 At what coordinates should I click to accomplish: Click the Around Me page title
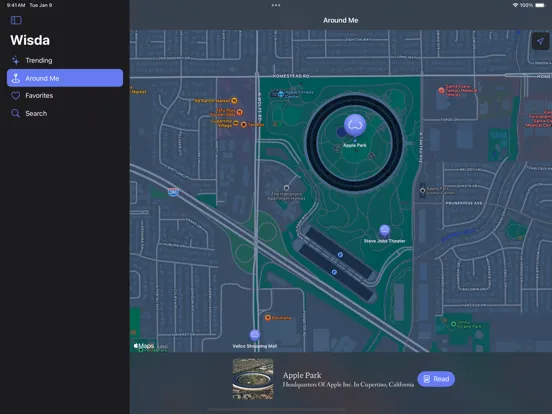point(340,20)
